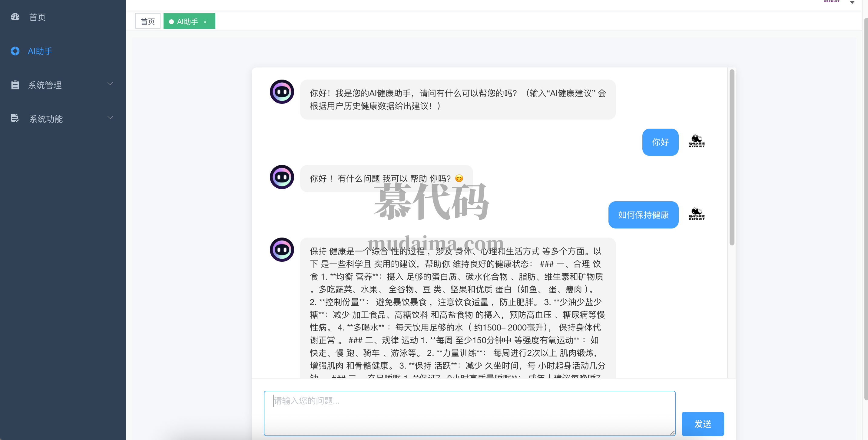
Task: Select the AI助手 tab
Action: 187,21
